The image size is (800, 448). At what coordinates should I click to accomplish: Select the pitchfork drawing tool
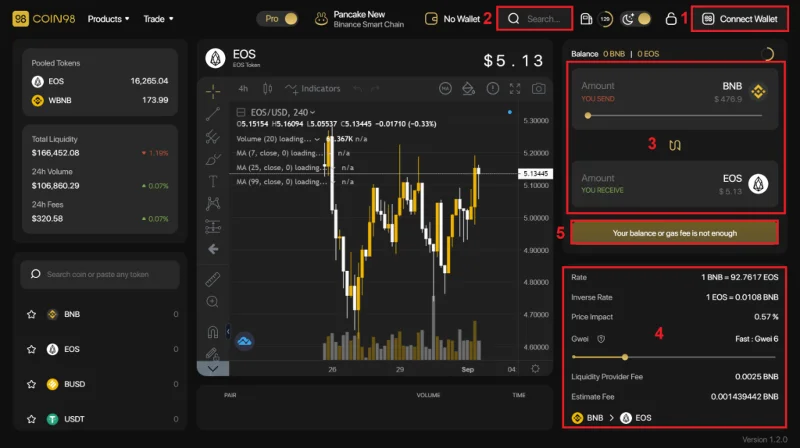pyautogui.click(x=213, y=137)
